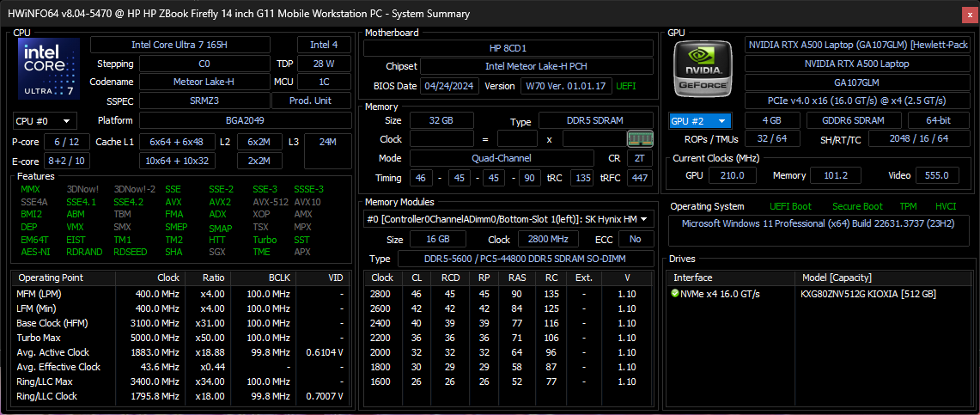Click the NVIDIA GeForce logo
Image resolution: width=980 pixels, height=415 pixels.
point(703,68)
